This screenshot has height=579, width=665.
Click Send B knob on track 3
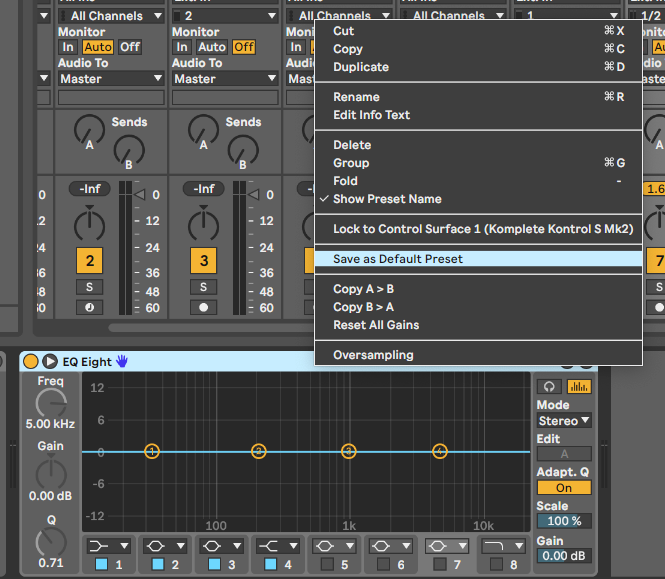[x=243, y=150]
